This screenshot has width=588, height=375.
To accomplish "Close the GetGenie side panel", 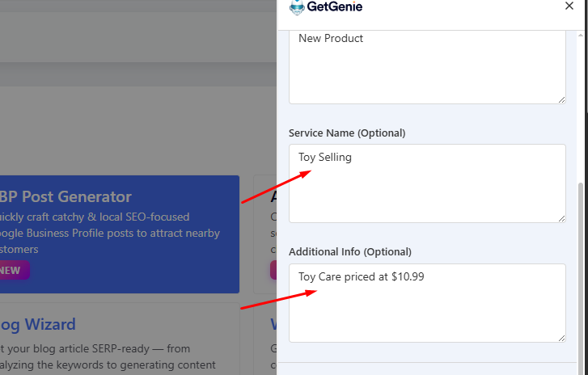I will [569, 6].
